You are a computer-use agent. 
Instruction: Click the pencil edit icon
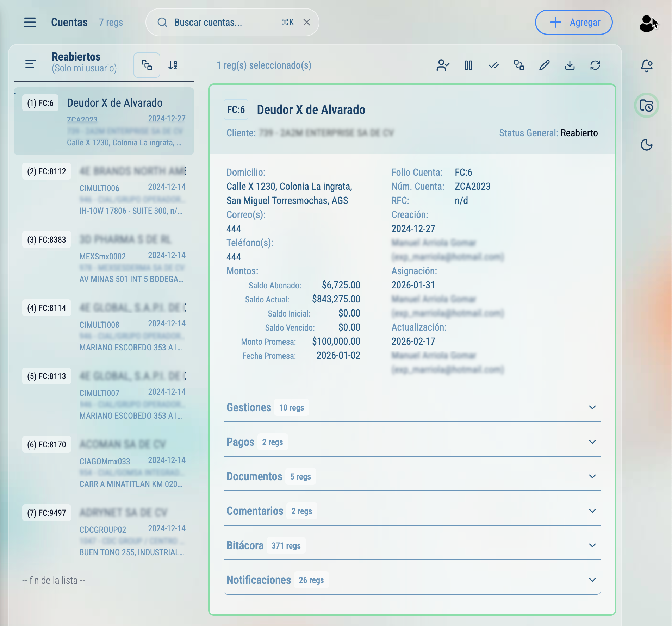(544, 65)
